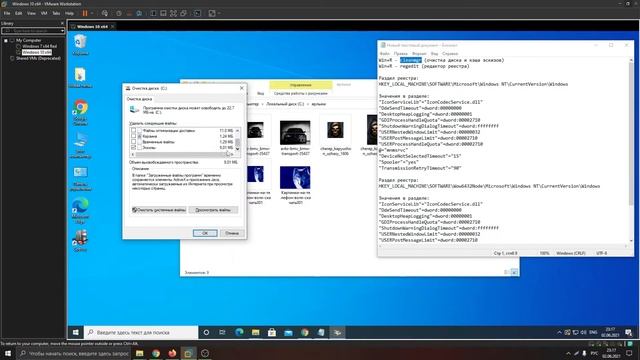Expand hidden icons chevron in host tray
Image resolution: width=640 pixels, height=360 pixels.
coord(568,353)
